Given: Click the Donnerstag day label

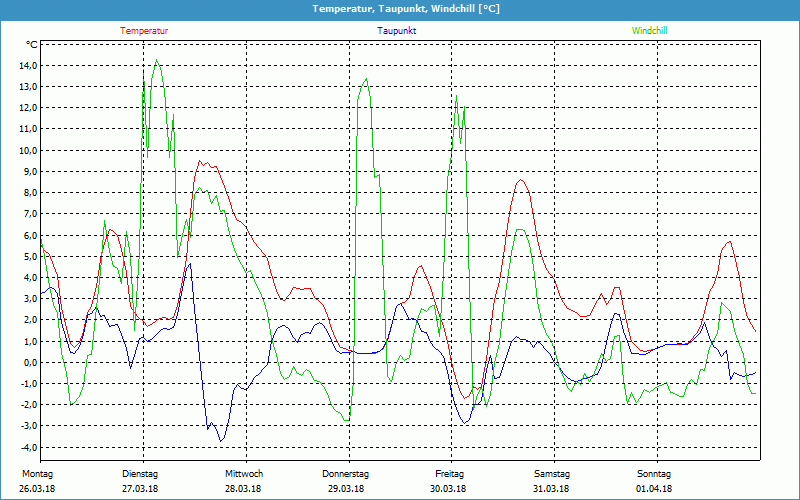Looking at the screenshot, I should click(345, 474).
